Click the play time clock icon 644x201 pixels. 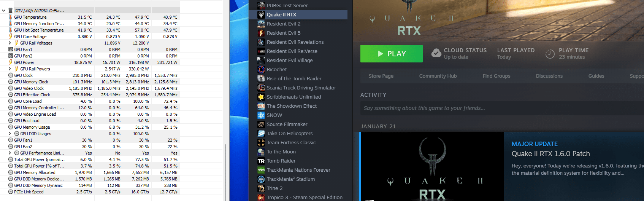click(550, 54)
